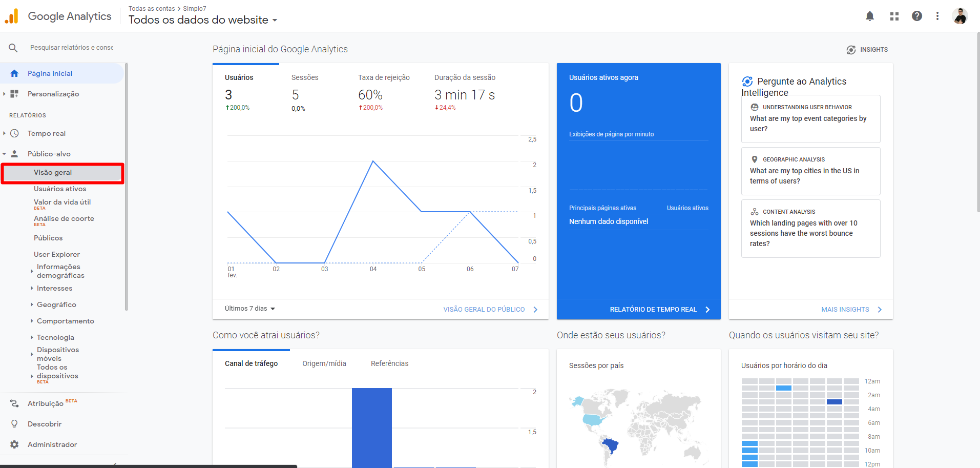The width and height of the screenshot is (980, 468).
Task: Select the Duração da sessão metric tab
Action: point(465,92)
